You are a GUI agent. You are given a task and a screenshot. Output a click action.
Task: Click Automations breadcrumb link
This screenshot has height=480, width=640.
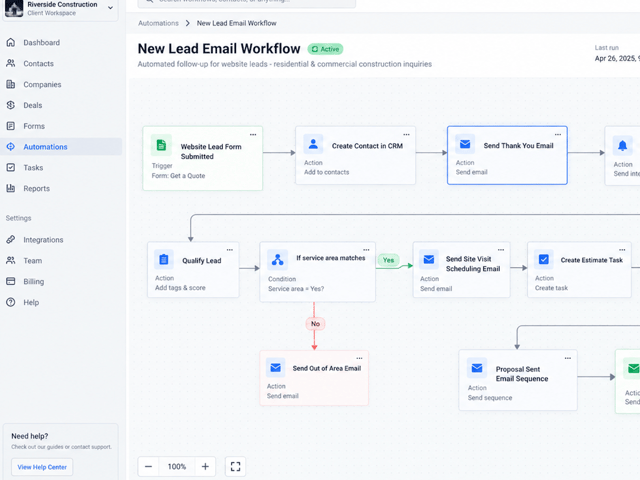[158, 23]
